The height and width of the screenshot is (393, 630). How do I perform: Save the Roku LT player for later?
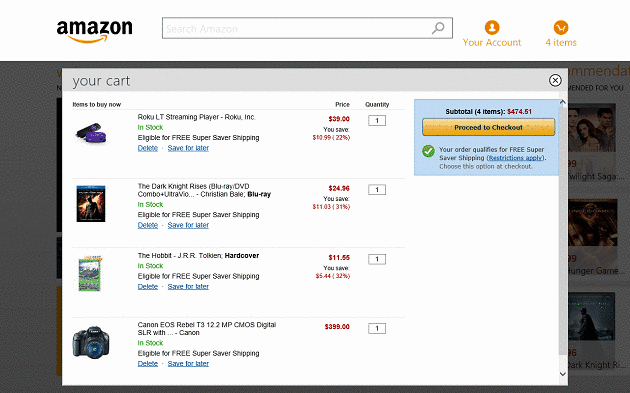click(188, 148)
